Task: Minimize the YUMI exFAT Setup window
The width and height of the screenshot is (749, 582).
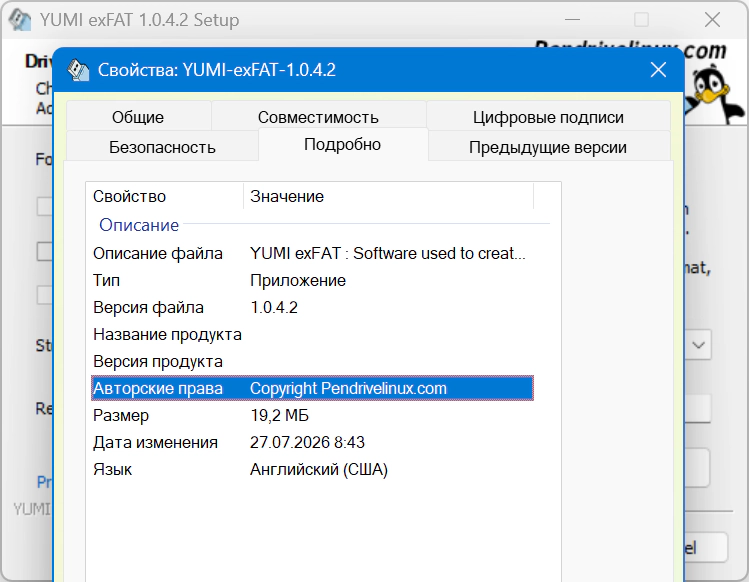Action: pos(572,20)
